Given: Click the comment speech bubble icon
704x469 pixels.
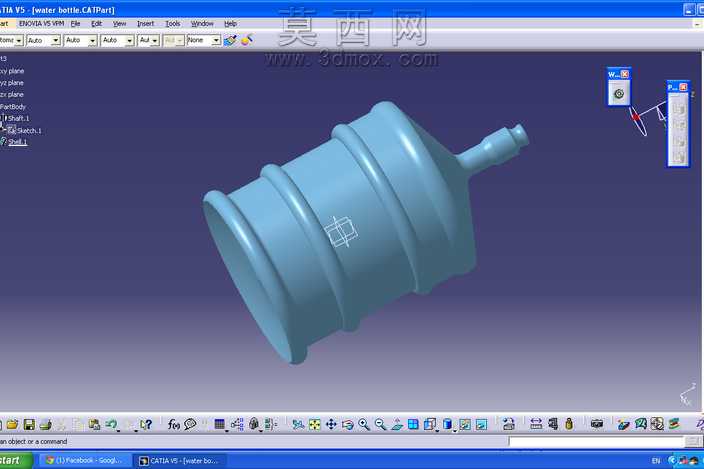Looking at the screenshot, I should click(190, 424).
